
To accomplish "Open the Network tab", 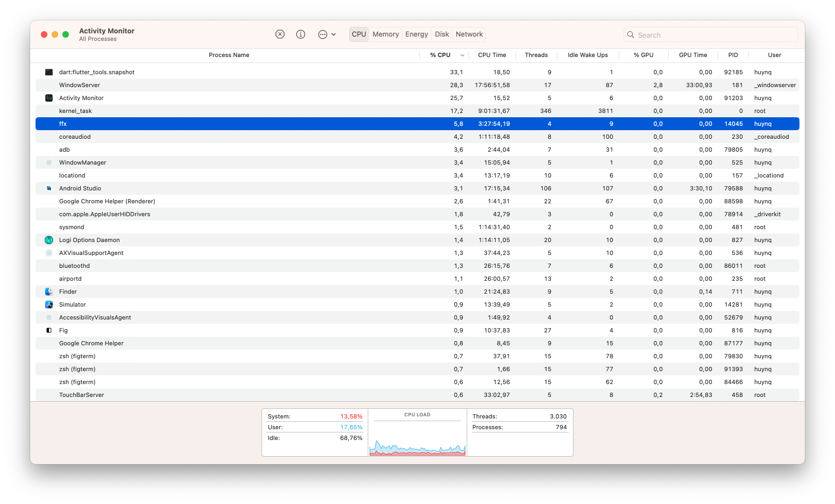I will click(x=469, y=34).
